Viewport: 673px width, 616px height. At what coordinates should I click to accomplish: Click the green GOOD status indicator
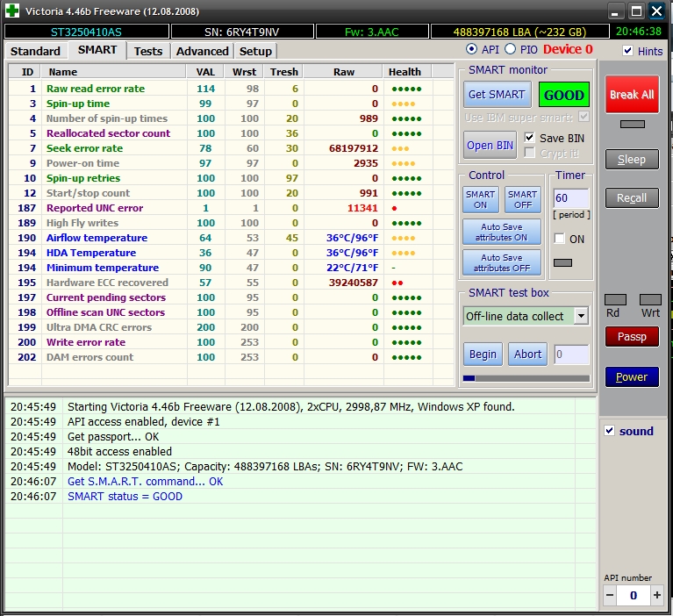564,95
